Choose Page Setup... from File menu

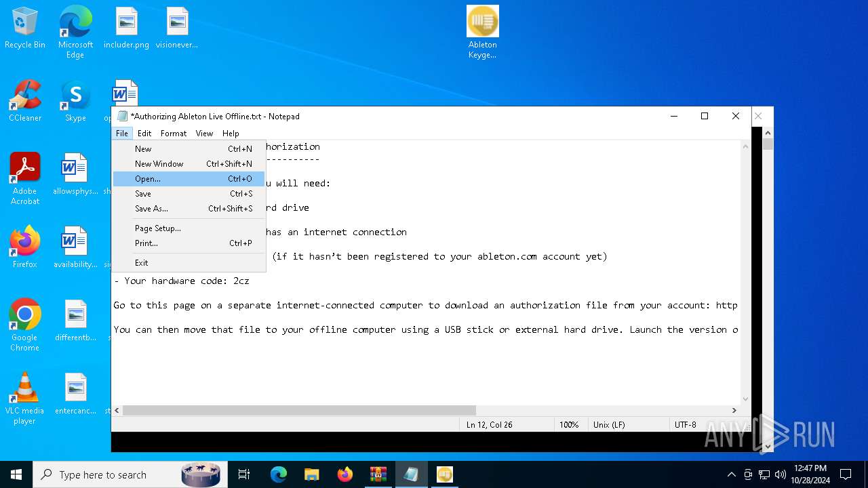pyautogui.click(x=189, y=228)
